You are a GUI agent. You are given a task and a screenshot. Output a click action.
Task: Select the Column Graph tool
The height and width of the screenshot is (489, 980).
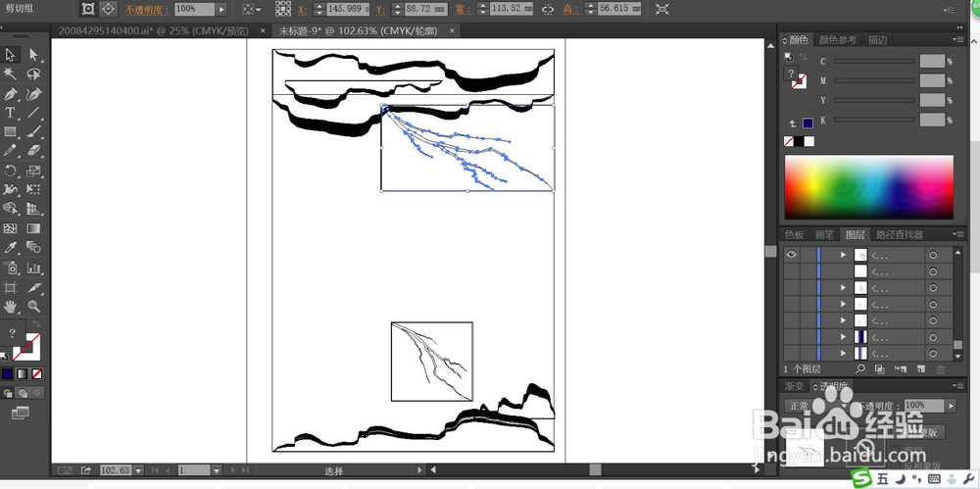[33, 269]
